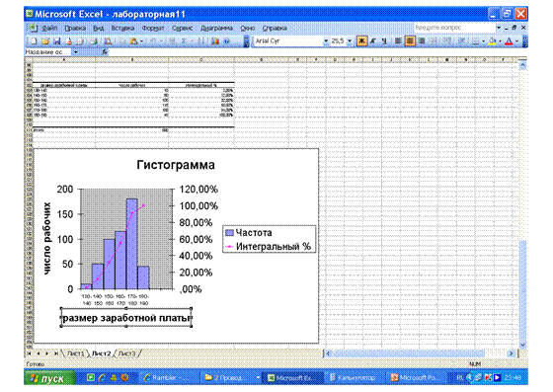Click the Open file folder icon
Viewport: 553px width, 392px height.
45,41
